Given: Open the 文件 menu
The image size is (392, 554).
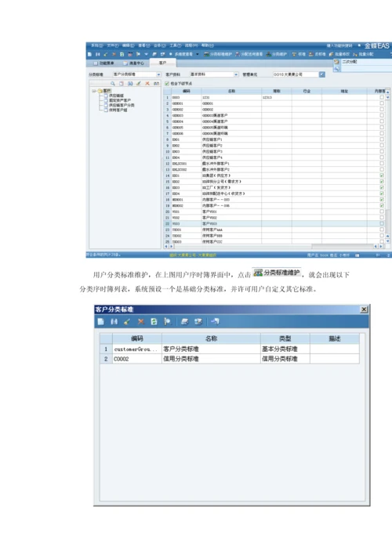Looking at the screenshot, I should coord(113,45).
